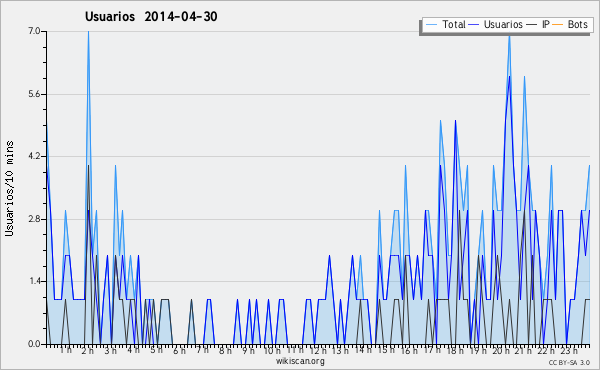Click the light blue Total line swatch
Viewport: 600px width, 370px height.
(431, 25)
